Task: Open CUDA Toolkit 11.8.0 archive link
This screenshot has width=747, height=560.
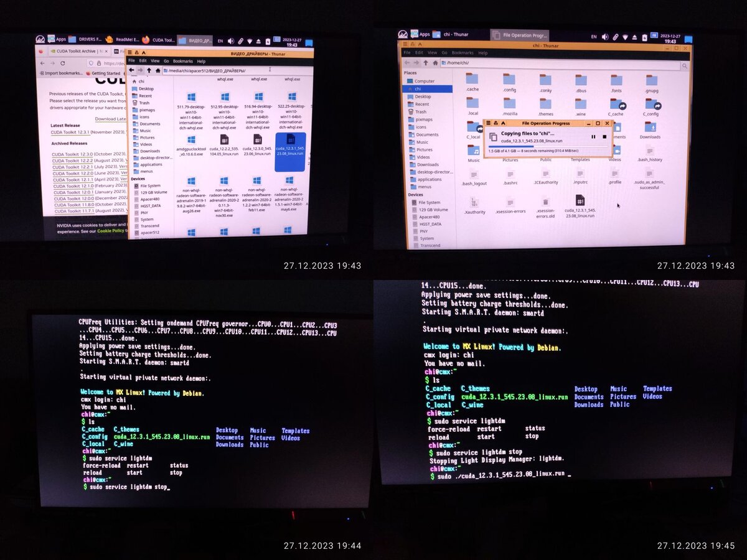Action: pos(74,204)
